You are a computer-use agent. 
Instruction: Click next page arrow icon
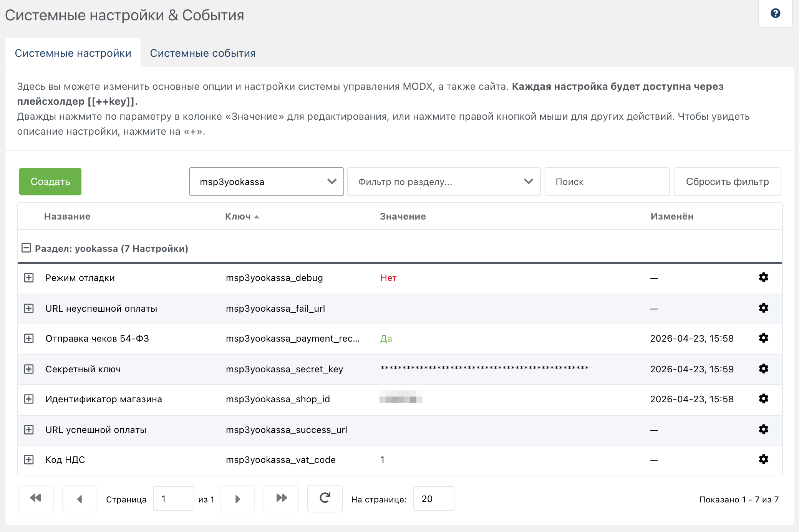click(237, 499)
